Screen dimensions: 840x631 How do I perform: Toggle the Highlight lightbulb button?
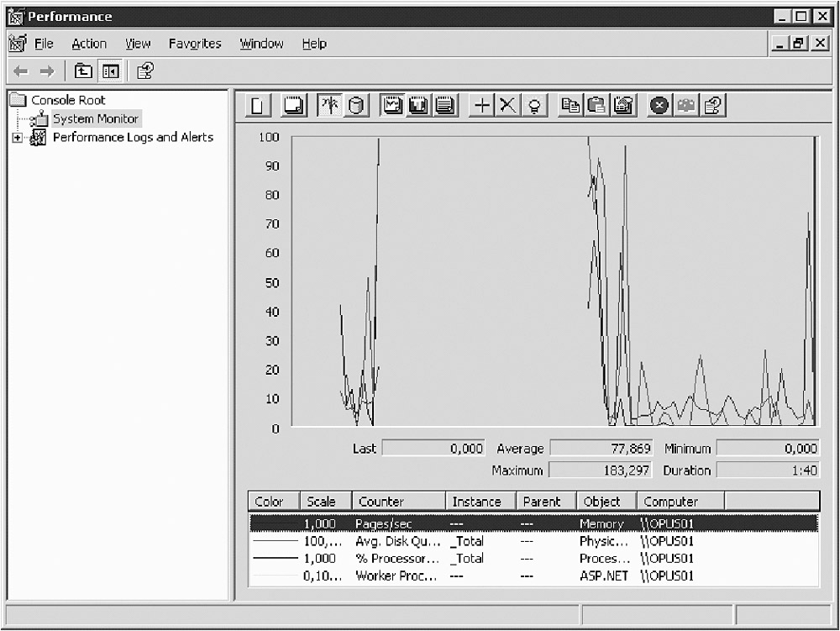click(533, 106)
